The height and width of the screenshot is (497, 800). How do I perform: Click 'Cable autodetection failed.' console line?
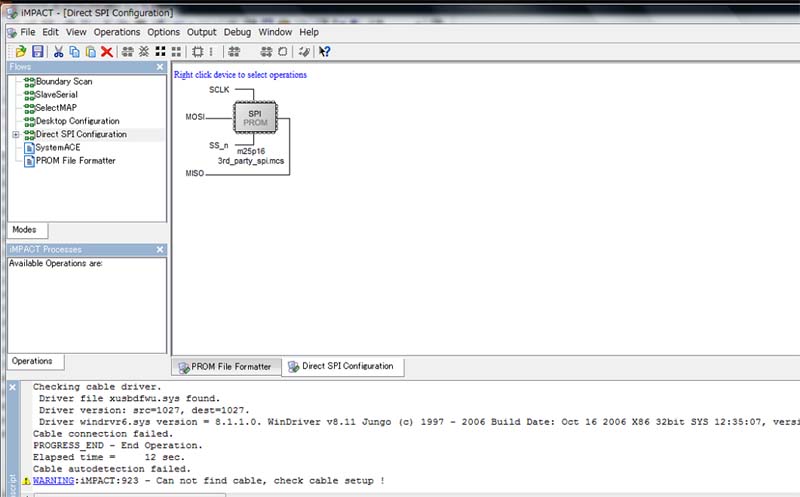pos(112,469)
